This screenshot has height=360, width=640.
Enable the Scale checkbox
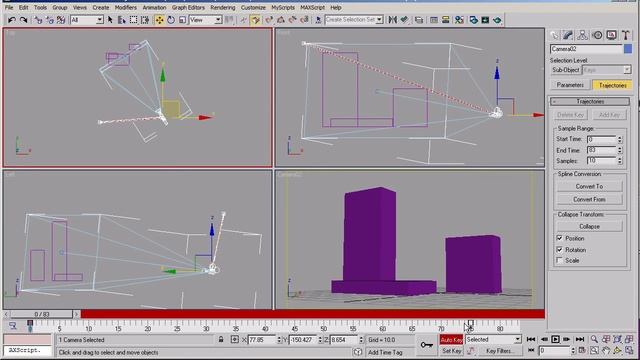coord(560,260)
